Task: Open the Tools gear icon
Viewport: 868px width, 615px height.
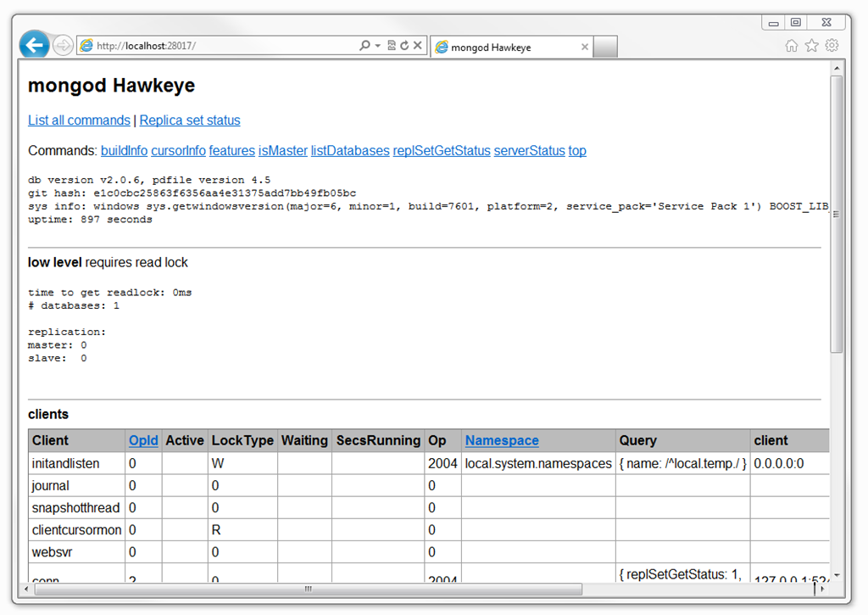Action: pyautogui.click(x=832, y=46)
